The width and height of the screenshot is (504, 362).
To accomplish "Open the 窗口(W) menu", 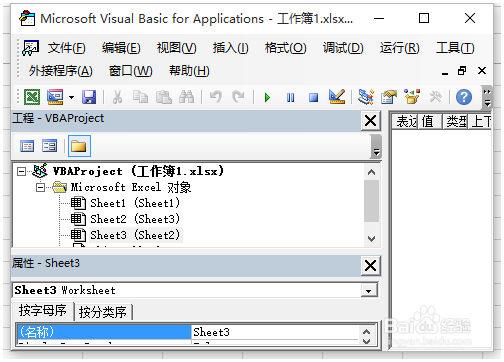I will pos(131,71).
